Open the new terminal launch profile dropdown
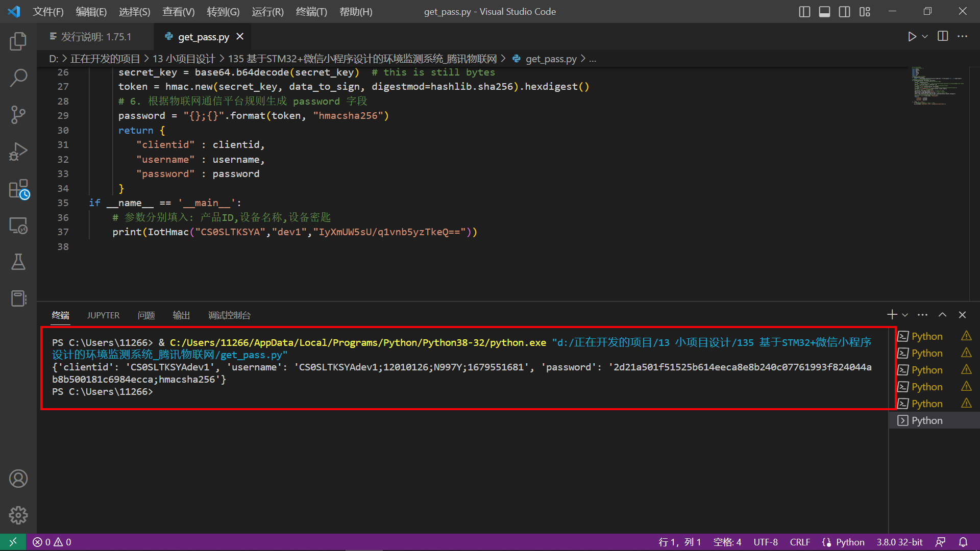 [905, 315]
